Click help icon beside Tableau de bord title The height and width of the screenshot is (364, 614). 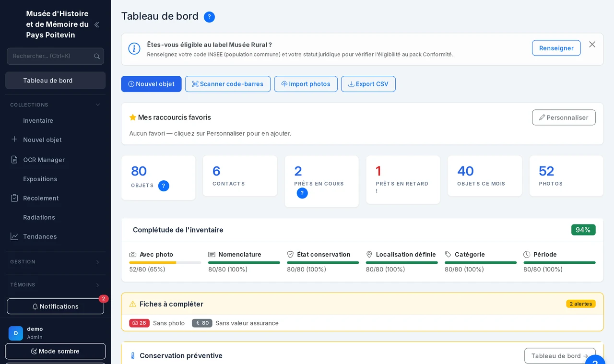click(x=209, y=17)
